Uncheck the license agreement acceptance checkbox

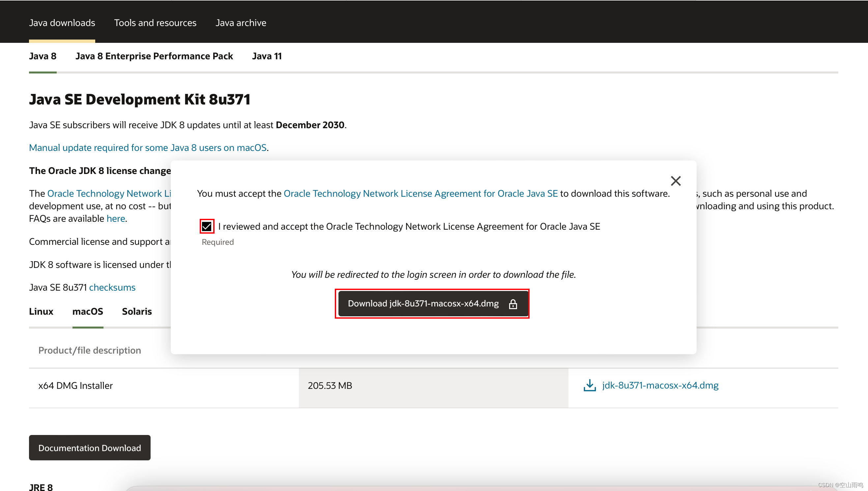click(x=207, y=226)
